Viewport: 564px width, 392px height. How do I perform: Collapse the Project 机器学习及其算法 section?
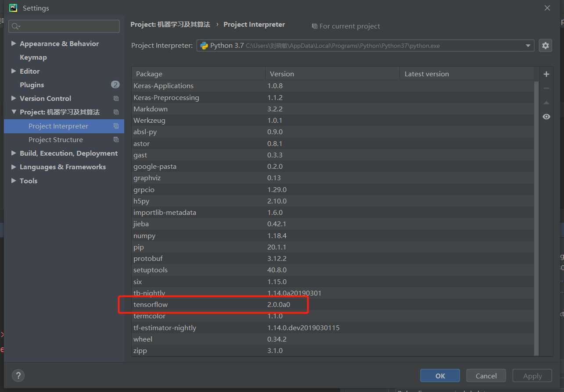14,112
